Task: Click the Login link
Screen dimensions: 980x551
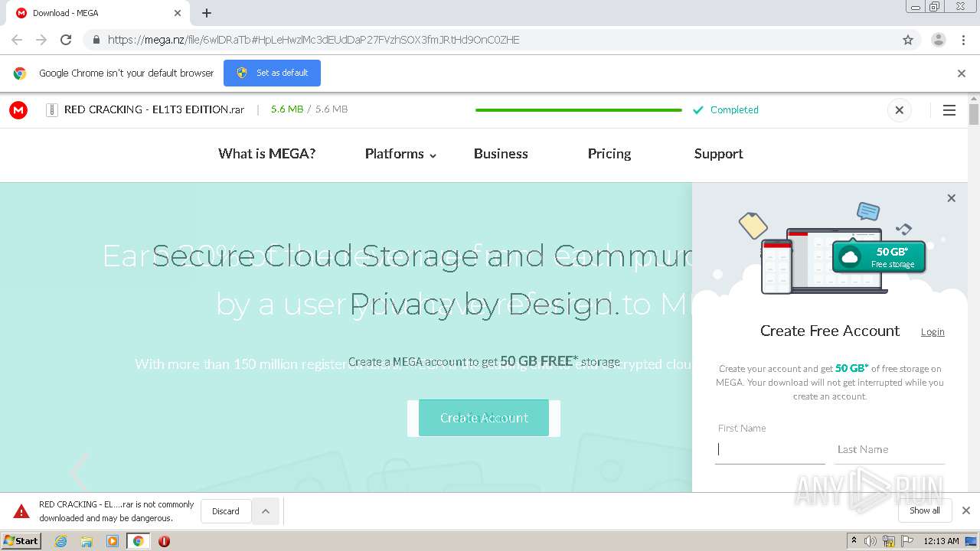Action: [933, 332]
